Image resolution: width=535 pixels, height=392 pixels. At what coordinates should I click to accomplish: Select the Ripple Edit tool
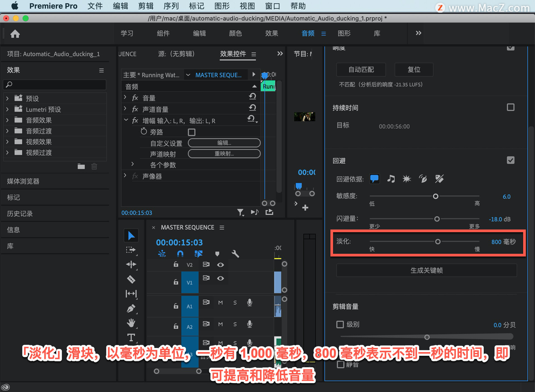[x=131, y=264]
